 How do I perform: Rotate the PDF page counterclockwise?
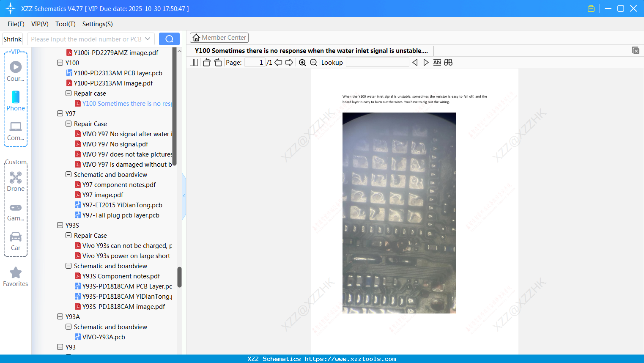point(206,62)
